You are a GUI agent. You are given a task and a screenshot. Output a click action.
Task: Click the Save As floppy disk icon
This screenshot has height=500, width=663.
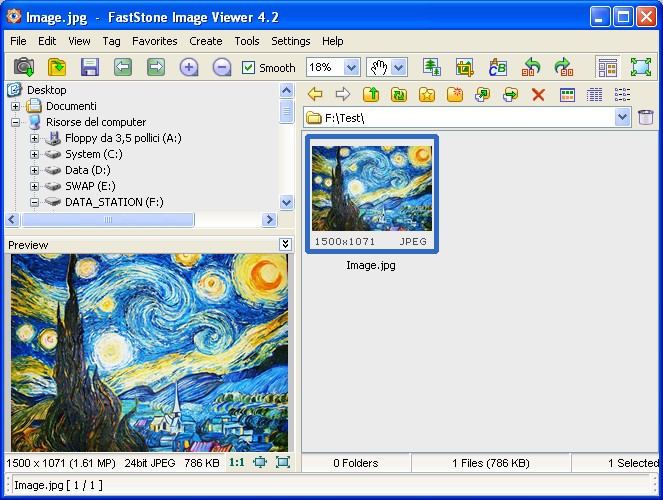(x=90, y=67)
